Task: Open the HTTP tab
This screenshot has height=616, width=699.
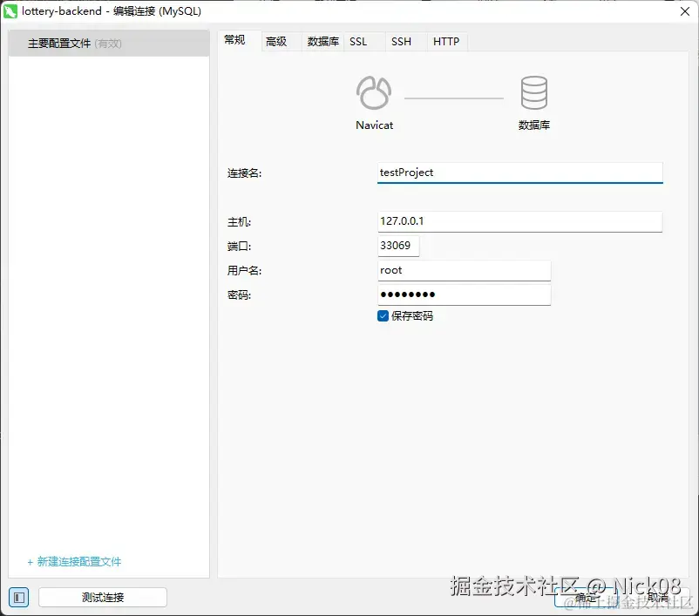Action: point(445,39)
